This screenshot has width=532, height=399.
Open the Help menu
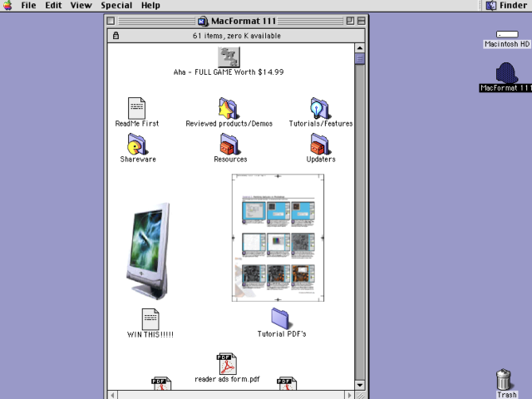[150, 6]
